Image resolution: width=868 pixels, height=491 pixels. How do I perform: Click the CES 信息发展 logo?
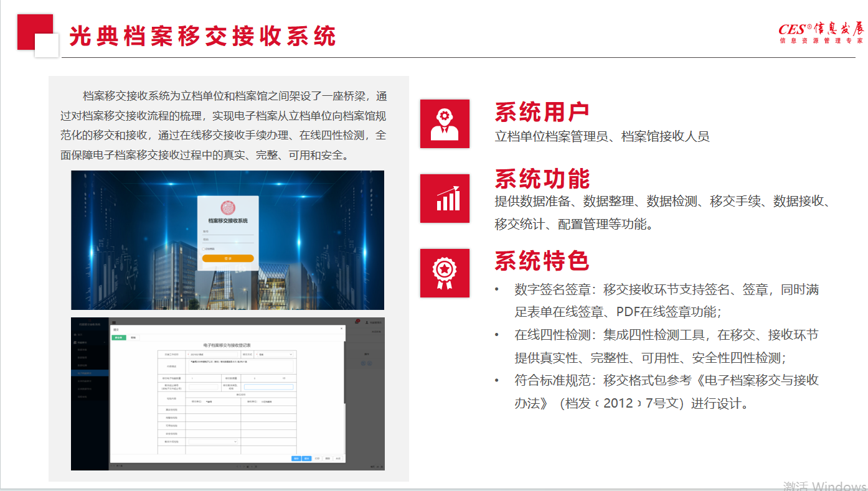pos(821,32)
